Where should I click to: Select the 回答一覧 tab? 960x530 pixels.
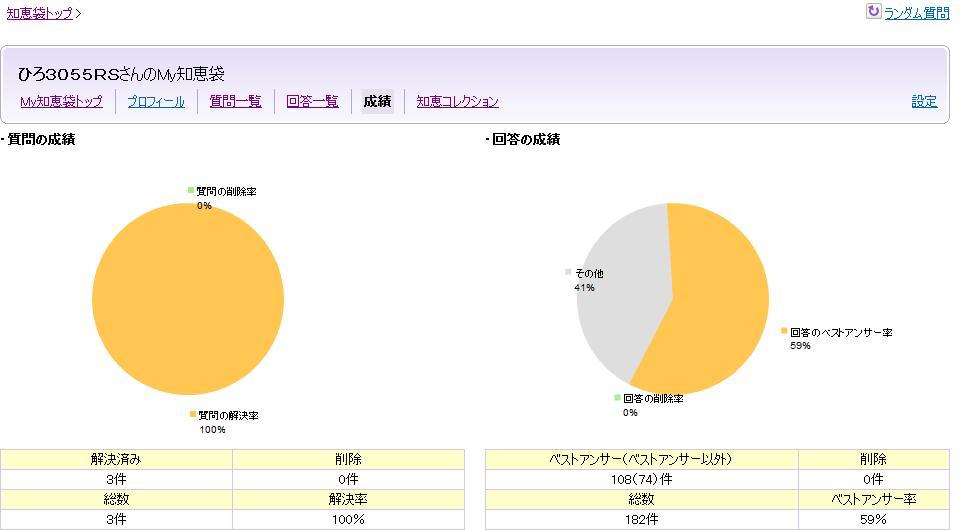(x=312, y=101)
